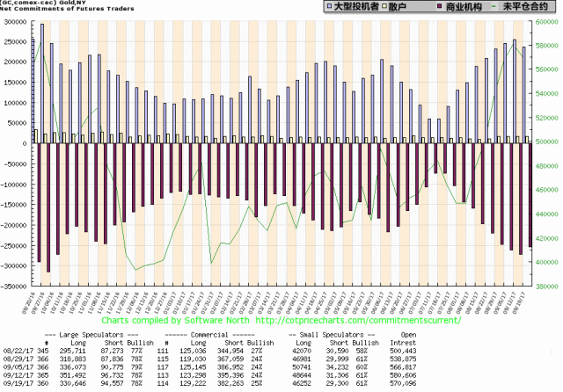563x392 pixels.
Task: Select the 未平仓合约 legend label
Action: coord(524,6)
